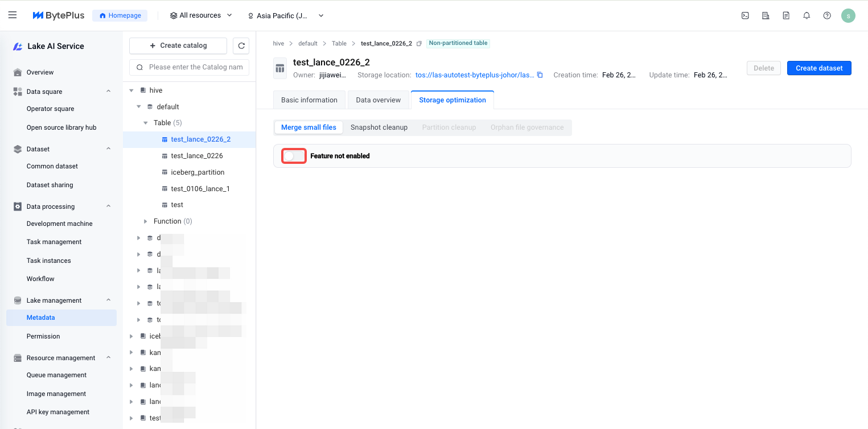Open the notifications bell

coord(807,16)
